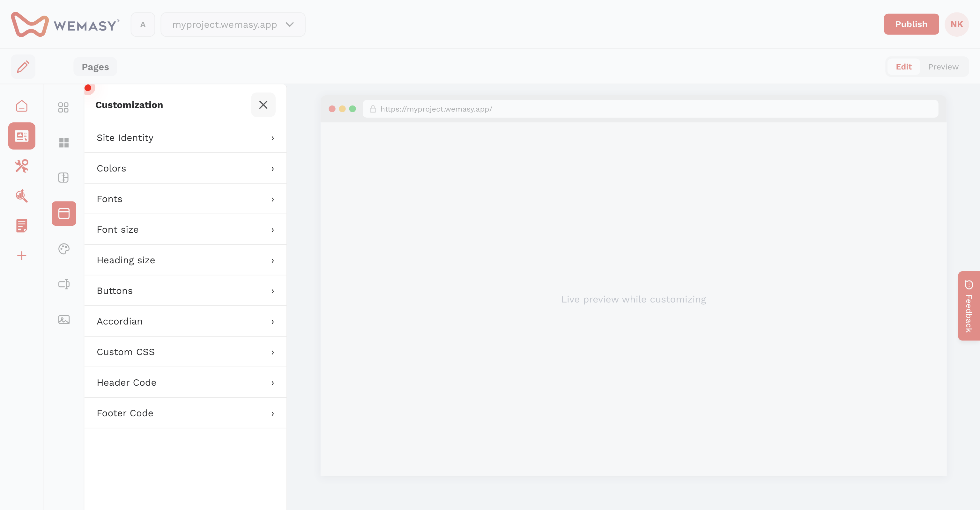Expand the Heading size section

coord(185,260)
